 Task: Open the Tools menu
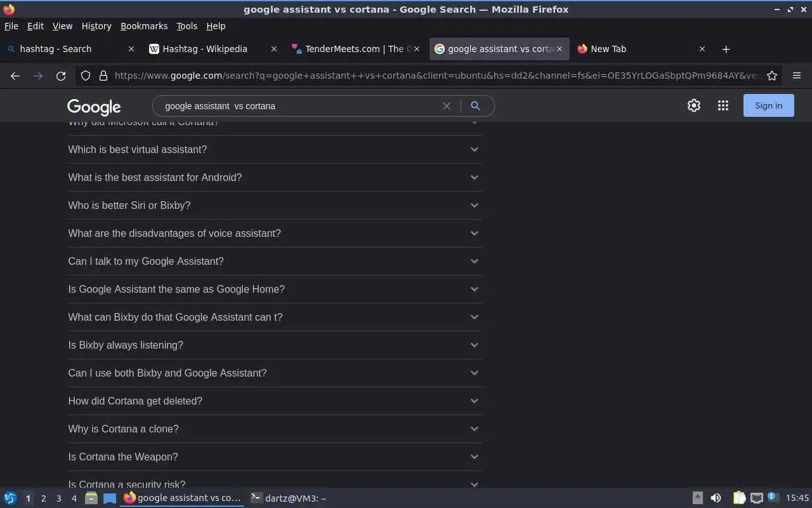pyautogui.click(x=187, y=26)
